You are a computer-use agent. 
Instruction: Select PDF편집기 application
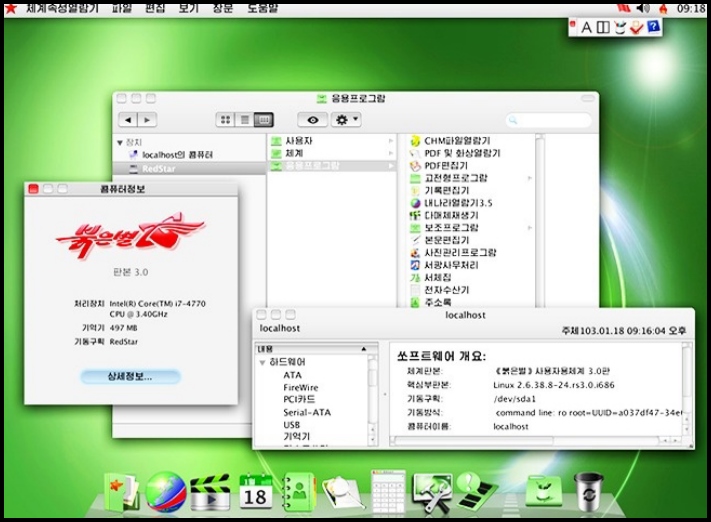pos(446,166)
